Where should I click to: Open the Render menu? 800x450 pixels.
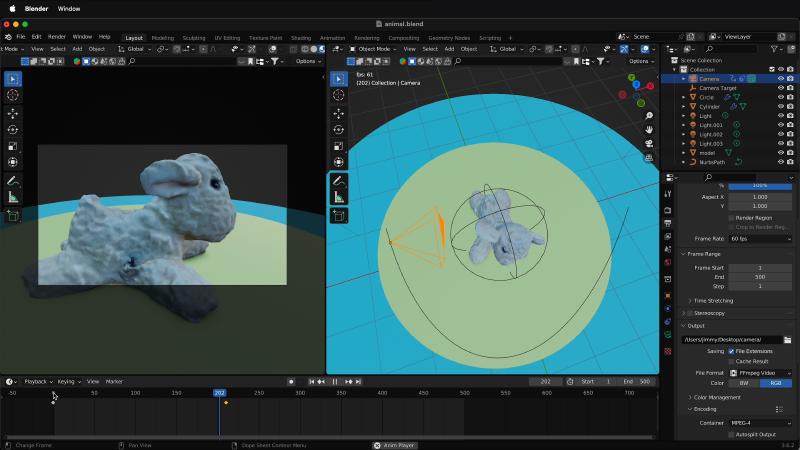tap(57, 37)
